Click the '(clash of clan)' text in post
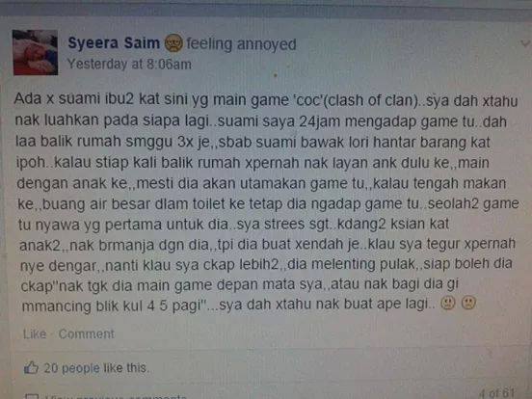This screenshot has width=532, height=399. 371,100
